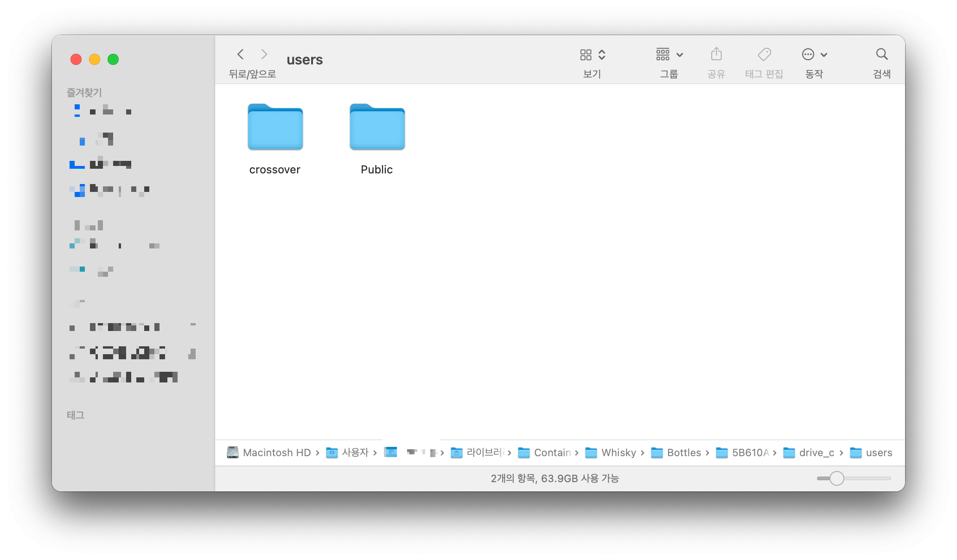Click Macintosh HD in the path bar
The height and width of the screenshot is (560, 957).
click(269, 452)
